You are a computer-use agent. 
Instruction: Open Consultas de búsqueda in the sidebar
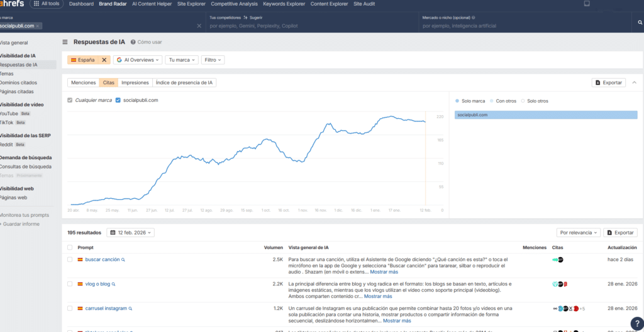click(x=26, y=167)
